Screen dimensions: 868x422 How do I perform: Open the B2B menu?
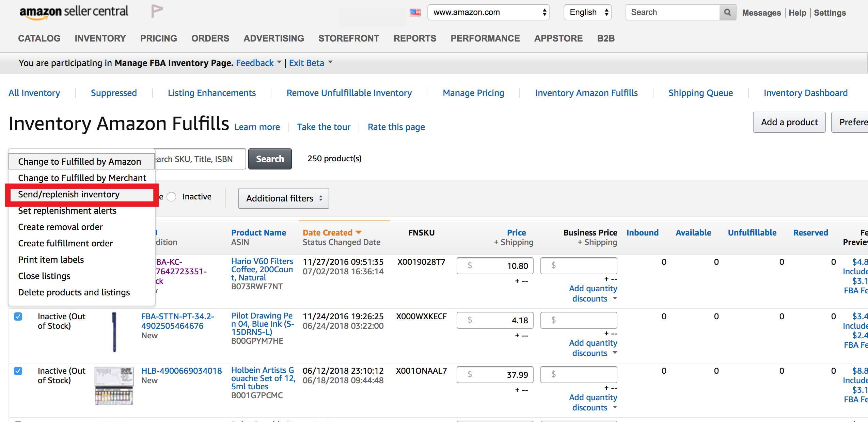pos(605,38)
